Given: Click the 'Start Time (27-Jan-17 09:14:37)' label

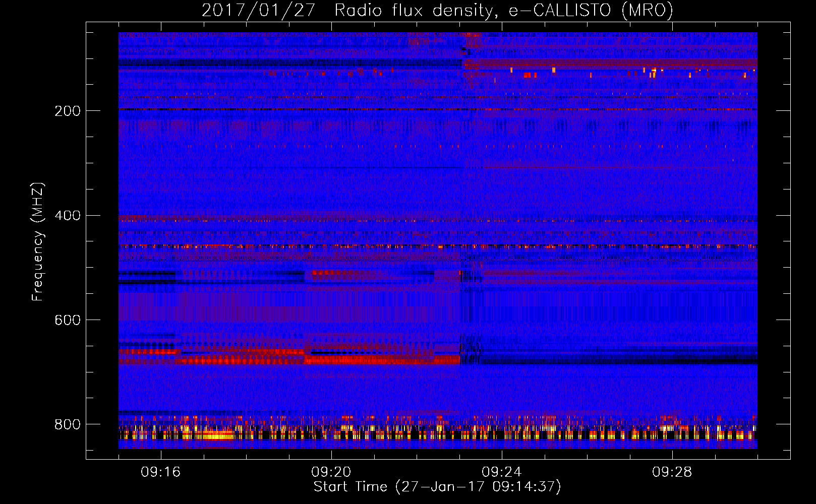Looking at the screenshot, I should click(x=437, y=487).
